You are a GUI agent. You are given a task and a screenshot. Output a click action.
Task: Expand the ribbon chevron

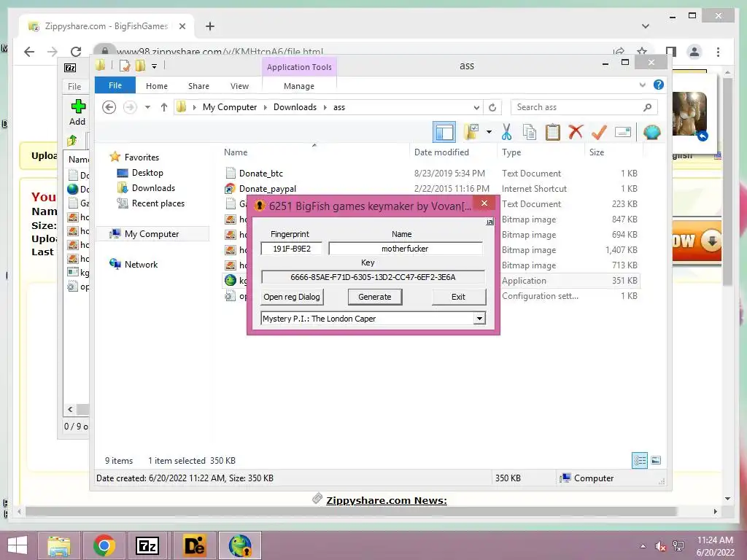tap(642, 85)
